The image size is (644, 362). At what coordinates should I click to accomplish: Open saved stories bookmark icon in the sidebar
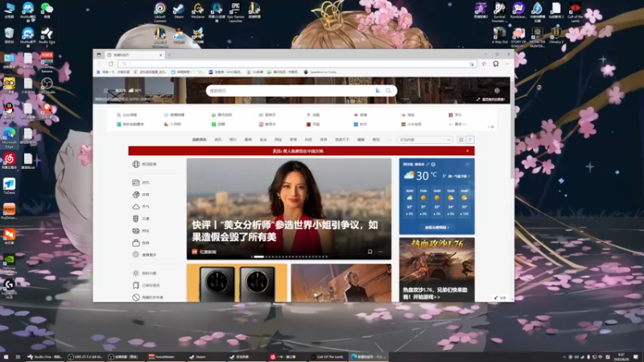[x=136, y=286]
